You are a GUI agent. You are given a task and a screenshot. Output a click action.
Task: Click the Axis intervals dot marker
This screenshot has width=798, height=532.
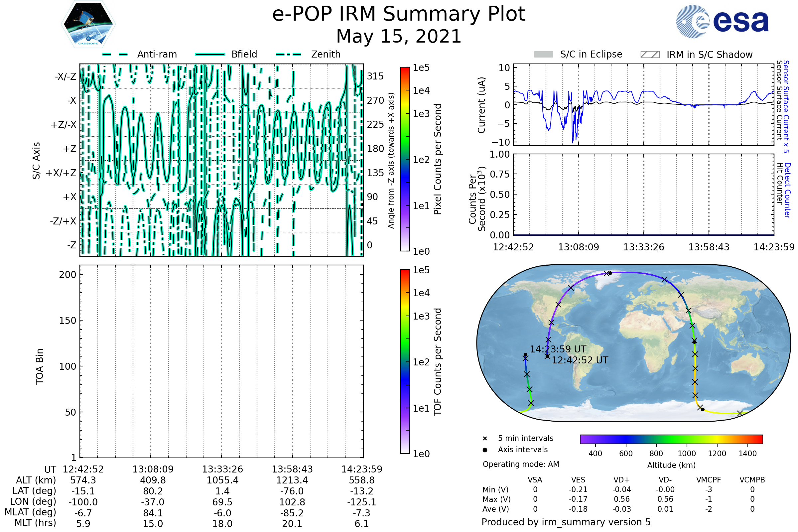point(485,450)
